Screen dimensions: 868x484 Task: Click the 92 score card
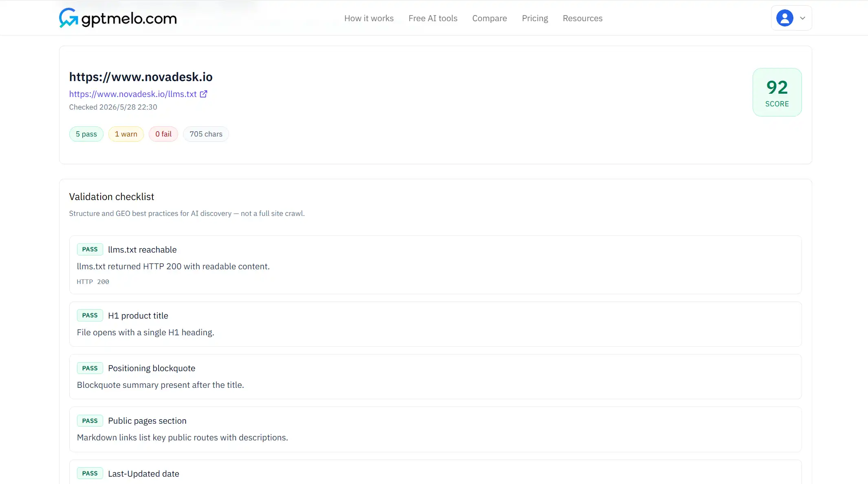pos(777,92)
